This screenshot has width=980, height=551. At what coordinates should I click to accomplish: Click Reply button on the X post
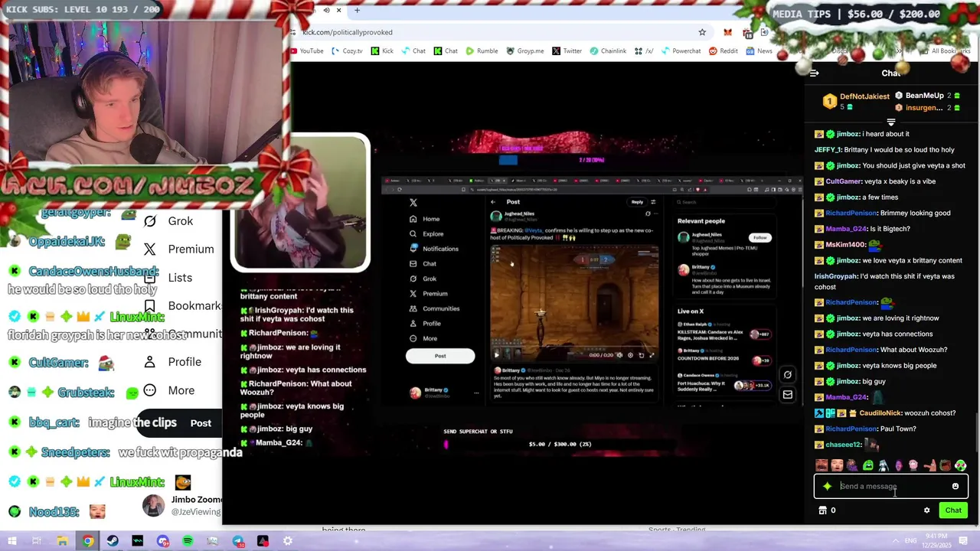[637, 202]
